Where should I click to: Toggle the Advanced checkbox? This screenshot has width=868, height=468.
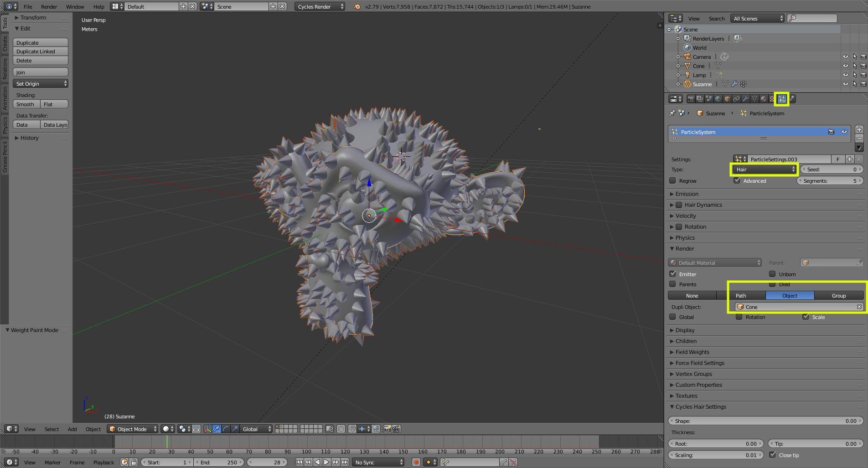pyautogui.click(x=737, y=180)
